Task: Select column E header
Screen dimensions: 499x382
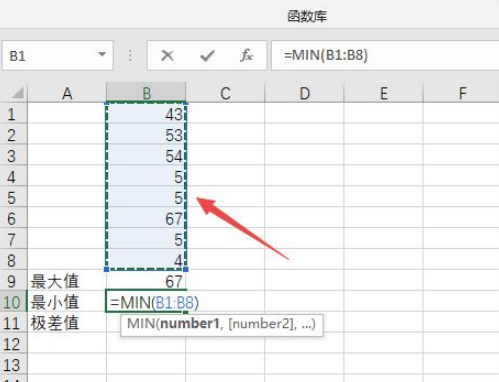Action: point(384,93)
